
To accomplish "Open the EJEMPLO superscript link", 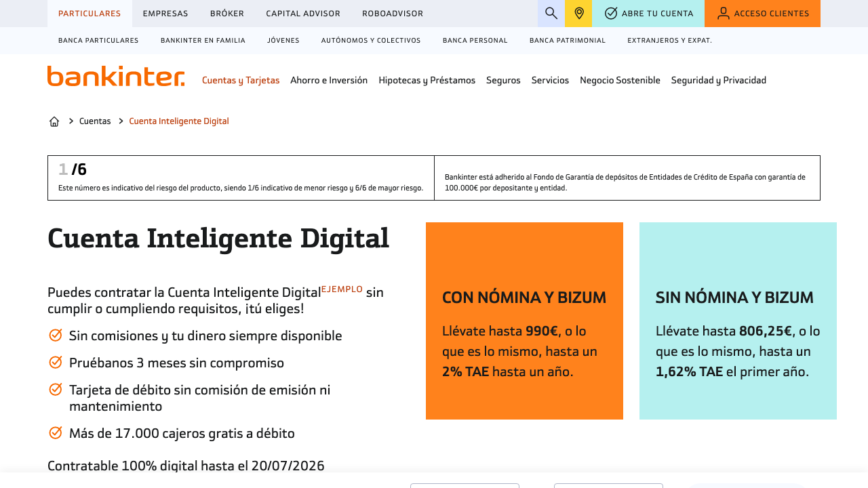I will point(342,289).
